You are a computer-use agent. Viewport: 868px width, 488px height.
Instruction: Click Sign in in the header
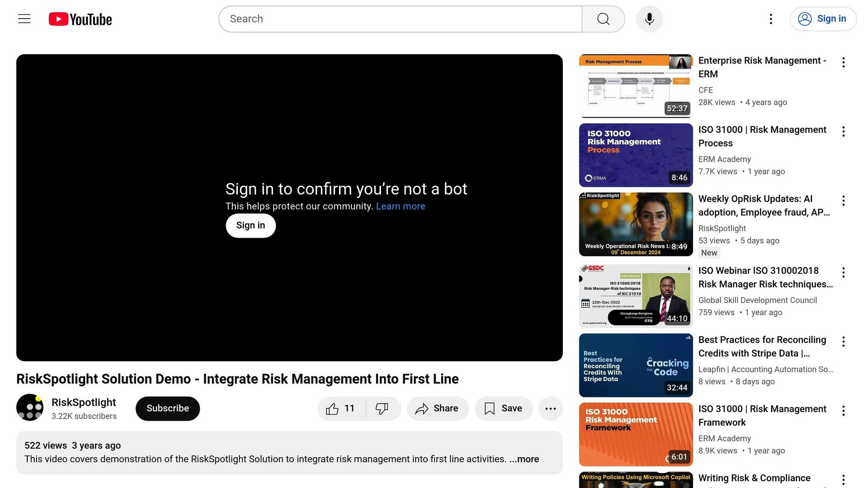pos(823,19)
